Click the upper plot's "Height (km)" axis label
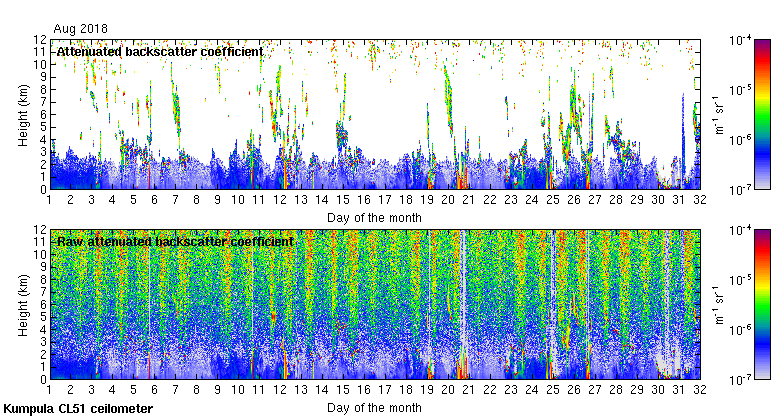Screen dimensions: 780x420 (23, 115)
